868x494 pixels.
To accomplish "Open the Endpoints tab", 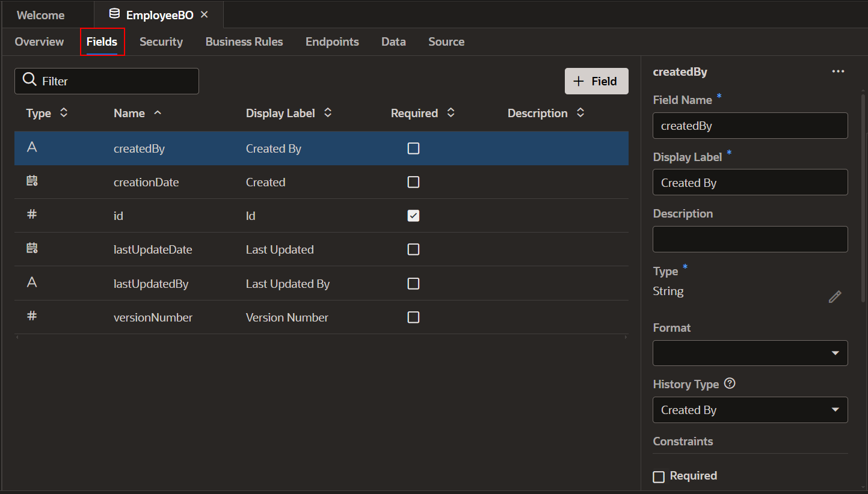I will pyautogui.click(x=332, y=41).
